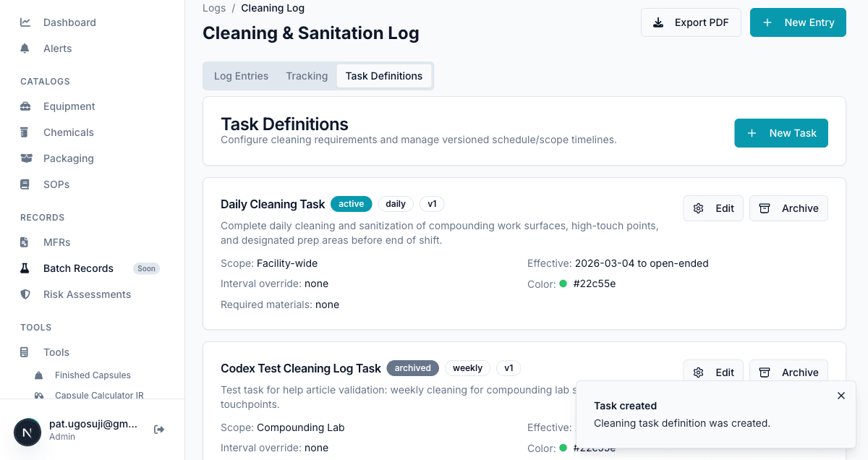Open the MFRs records icon
Screen dimensions: 868x460
tap(25, 242)
